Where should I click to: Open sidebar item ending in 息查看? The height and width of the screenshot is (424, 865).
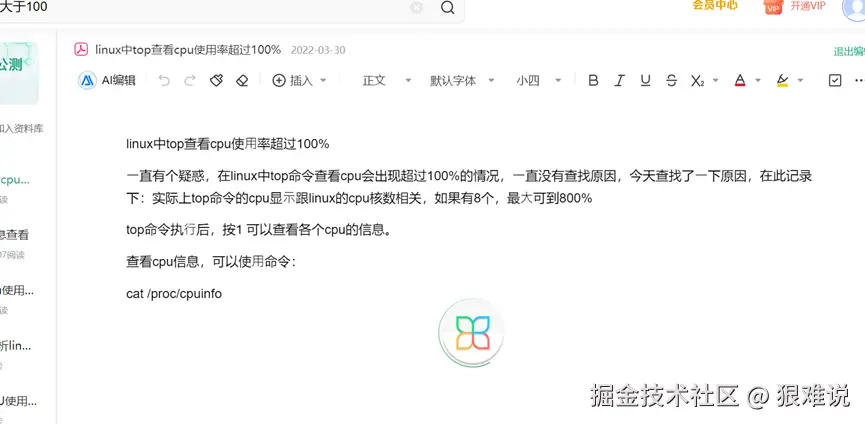pos(14,235)
